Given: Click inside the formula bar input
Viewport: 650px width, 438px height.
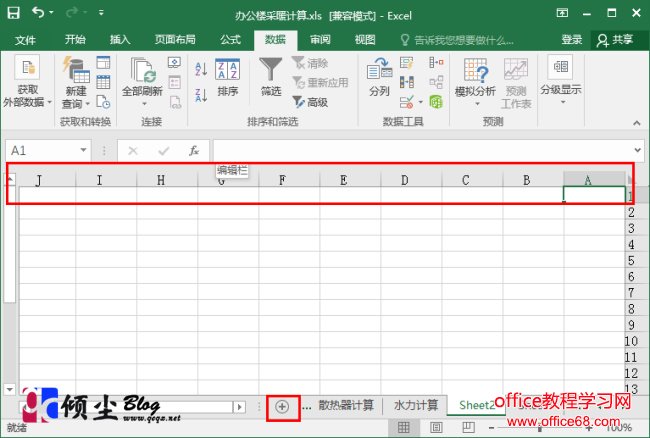Looking at the screenshot, I should pyautogui.click(x=424, y=150).
